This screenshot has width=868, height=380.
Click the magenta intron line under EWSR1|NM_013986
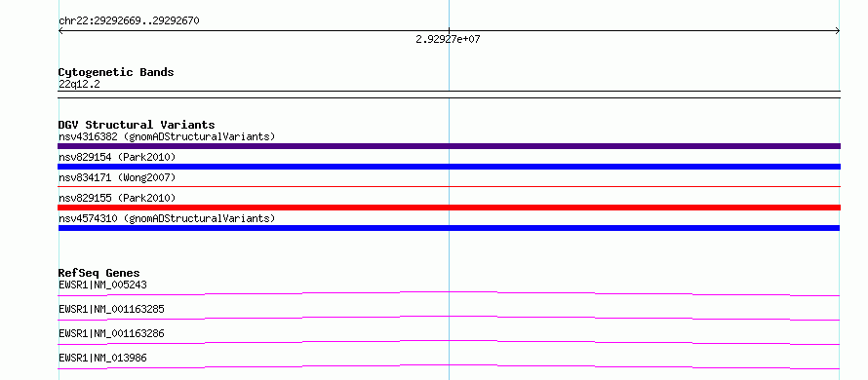[x=449, y=366]
